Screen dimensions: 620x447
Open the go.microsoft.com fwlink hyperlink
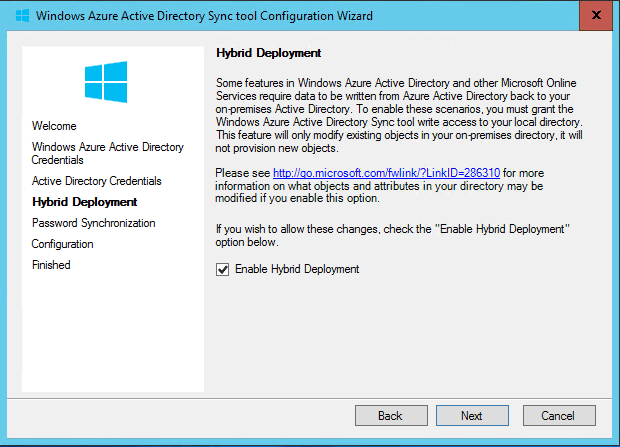pyautogui.click(x=386, y=173)
